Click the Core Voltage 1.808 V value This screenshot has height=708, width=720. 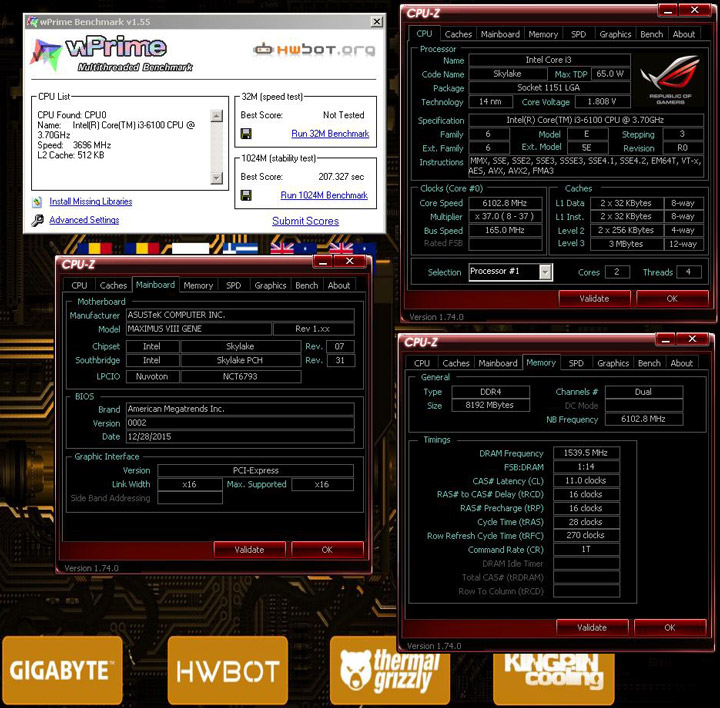[602, 101]
